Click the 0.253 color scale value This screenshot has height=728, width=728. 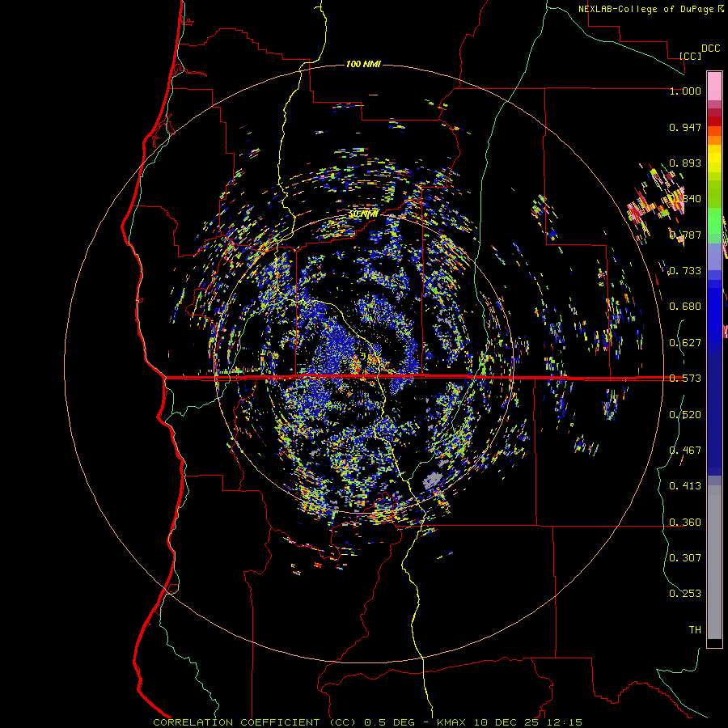685,594
